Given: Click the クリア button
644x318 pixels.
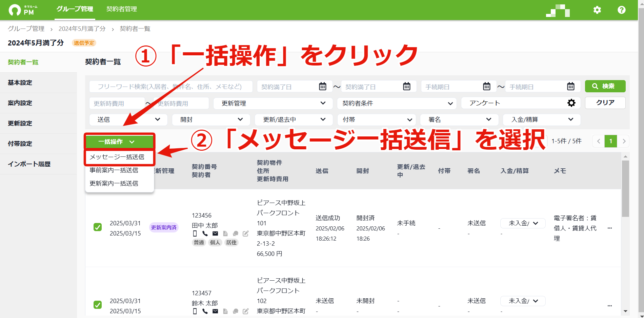Looking at the screenshot, I should [x=605, y=102].
